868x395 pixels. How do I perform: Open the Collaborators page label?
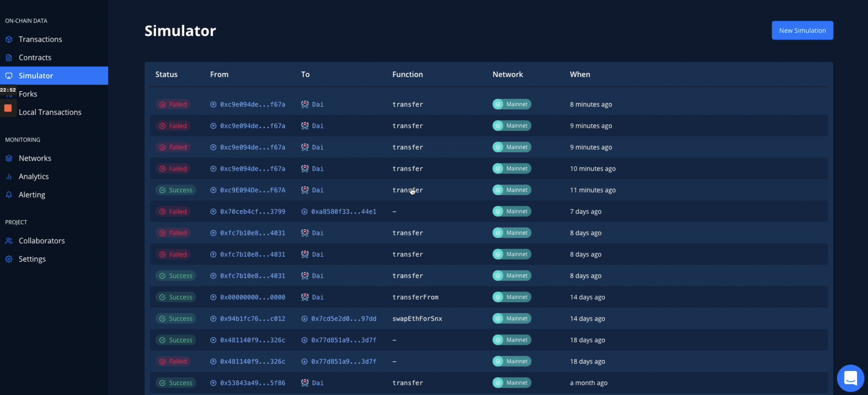point(42,241)
